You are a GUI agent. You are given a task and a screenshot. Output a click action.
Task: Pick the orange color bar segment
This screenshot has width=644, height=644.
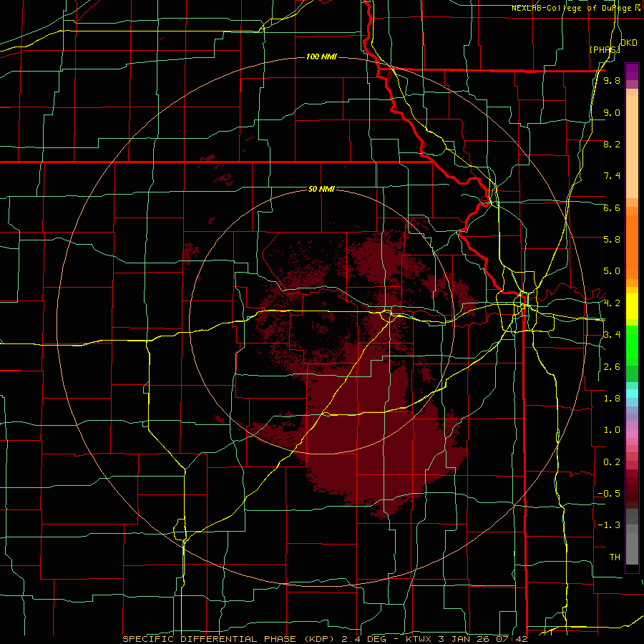point(632,248)
